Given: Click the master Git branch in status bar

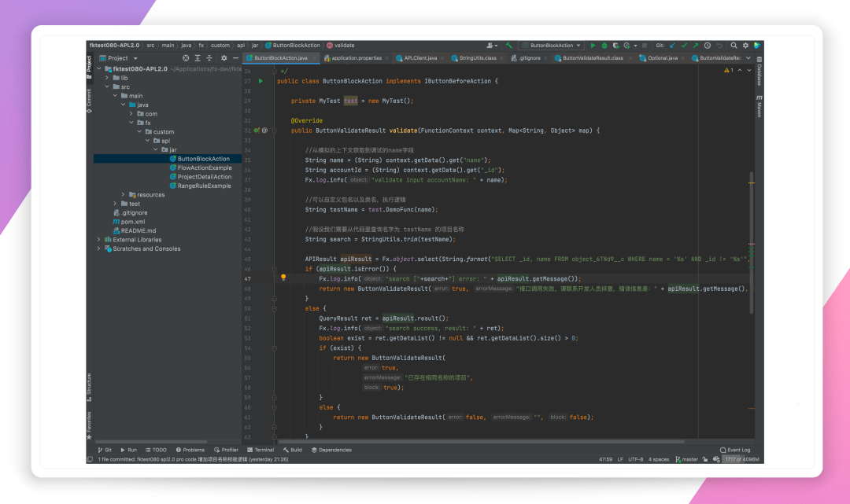Looking at the screenshot, I should 687,459.
